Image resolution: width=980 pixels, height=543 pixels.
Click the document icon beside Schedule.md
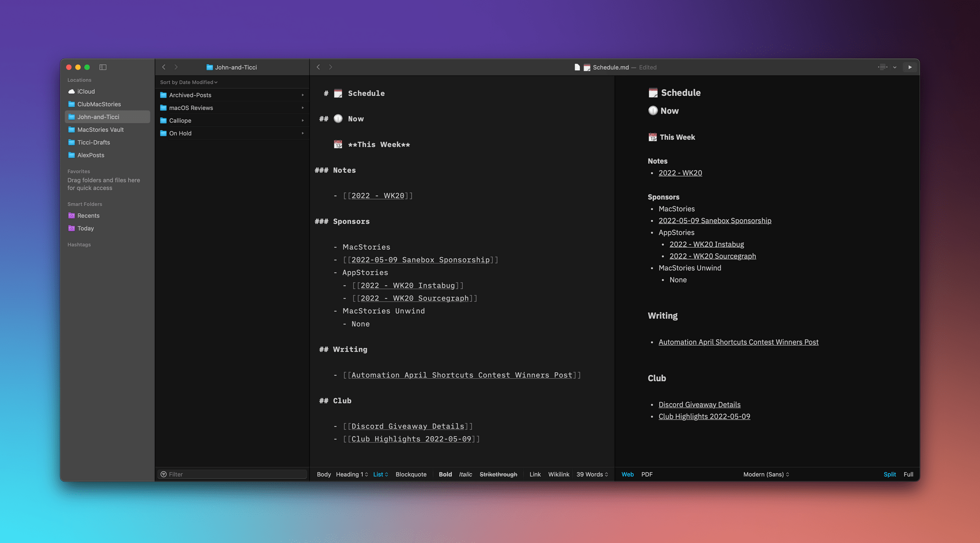tap(577, 67)
